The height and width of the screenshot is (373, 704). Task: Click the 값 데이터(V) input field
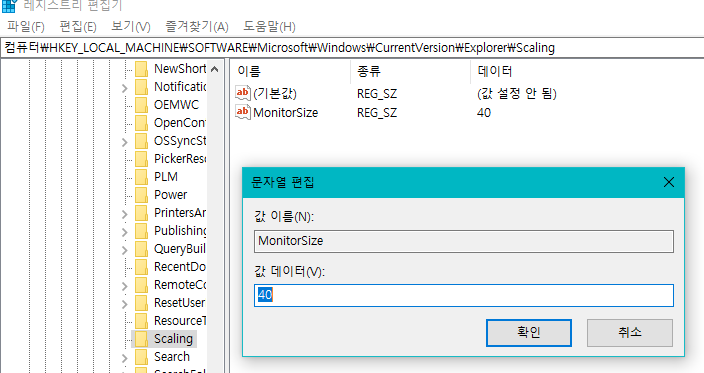[x=464, y=295]
